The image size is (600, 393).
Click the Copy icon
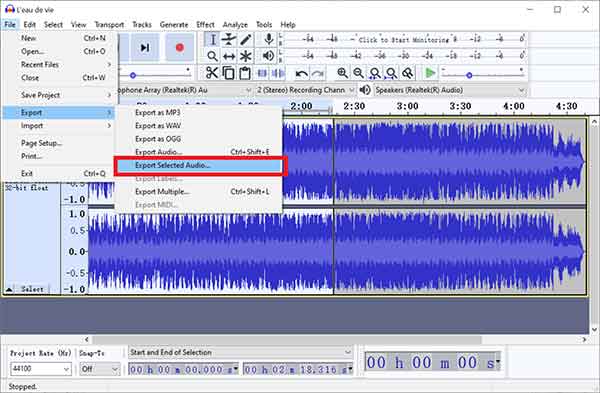[x=228, y=73]
